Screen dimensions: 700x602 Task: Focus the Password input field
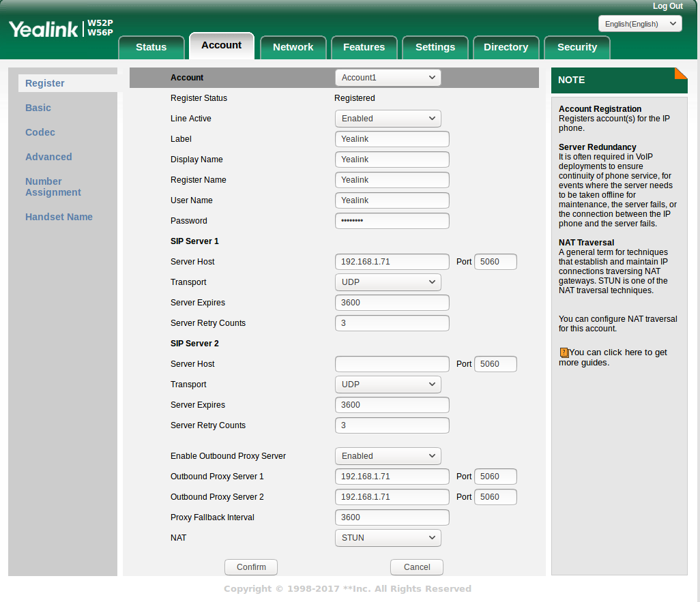click(392, 221)
